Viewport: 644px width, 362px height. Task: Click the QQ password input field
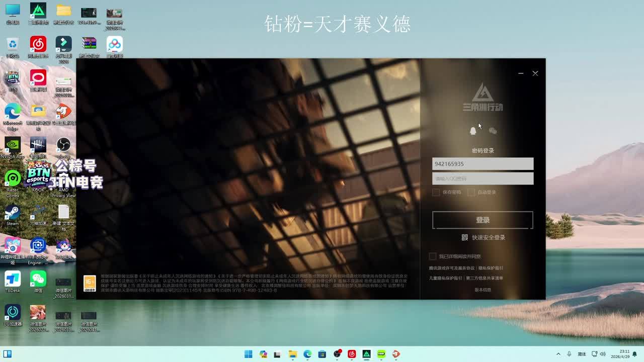click(x=482, y=178)
